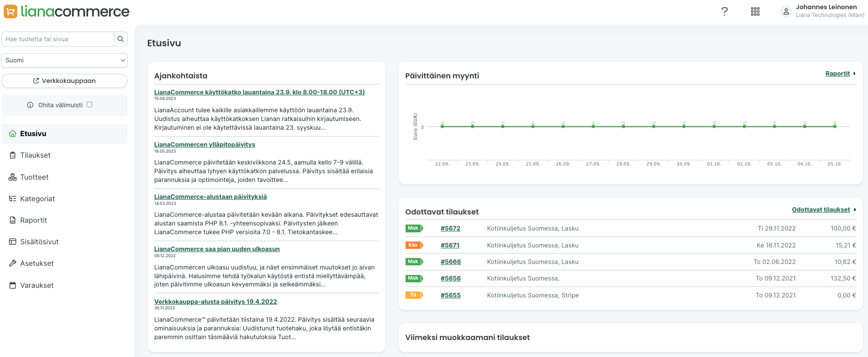Click the Til status tag for order #5655
The height and width of the screenshot is (357, 868).
pos(414,295)
